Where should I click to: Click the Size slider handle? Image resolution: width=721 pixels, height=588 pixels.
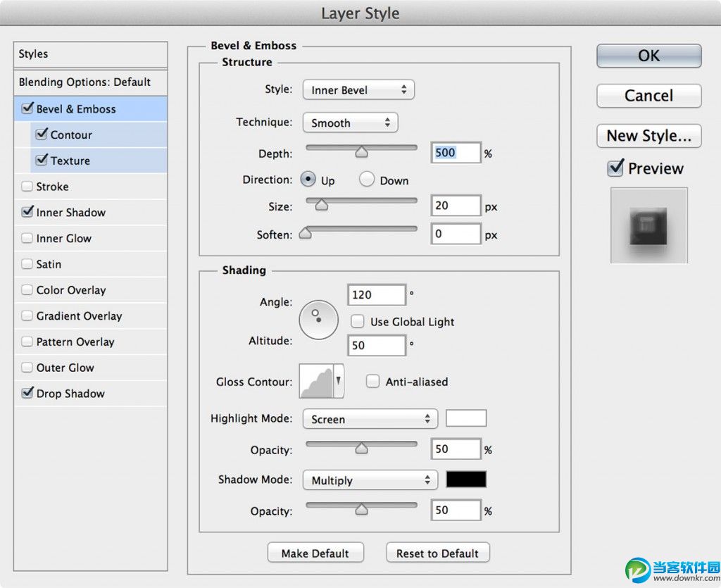click(321, 205)
